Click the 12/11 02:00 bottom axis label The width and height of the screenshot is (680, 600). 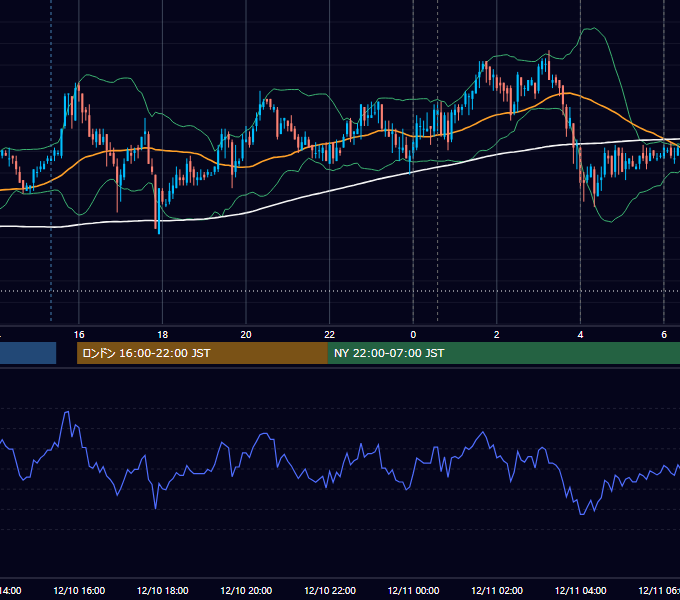point(497,590)
